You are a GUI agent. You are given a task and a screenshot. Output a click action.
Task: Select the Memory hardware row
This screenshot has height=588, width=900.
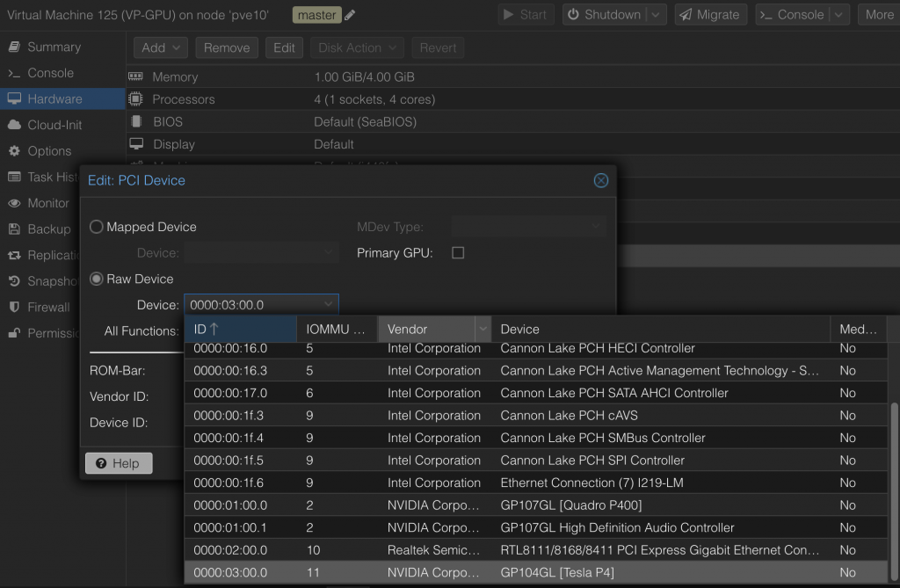coord(512,77)
